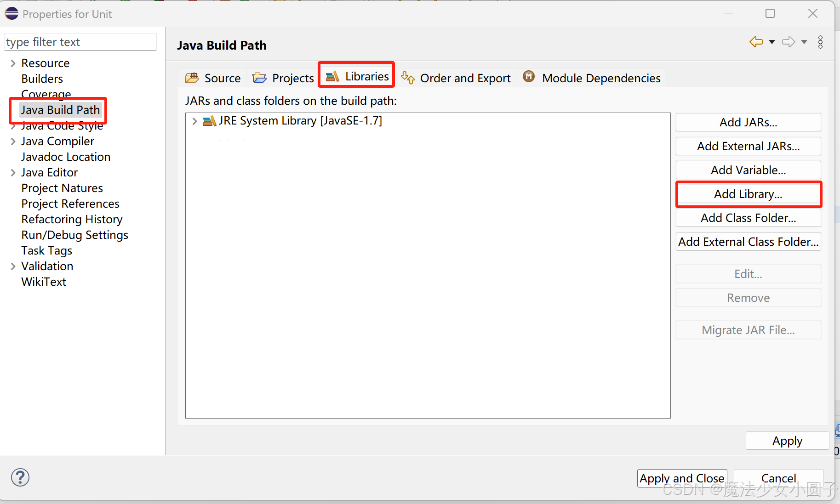Click the Order and Export arrows icon
The height and width of the screenshot is (504, 840).
tap(407, 78)
